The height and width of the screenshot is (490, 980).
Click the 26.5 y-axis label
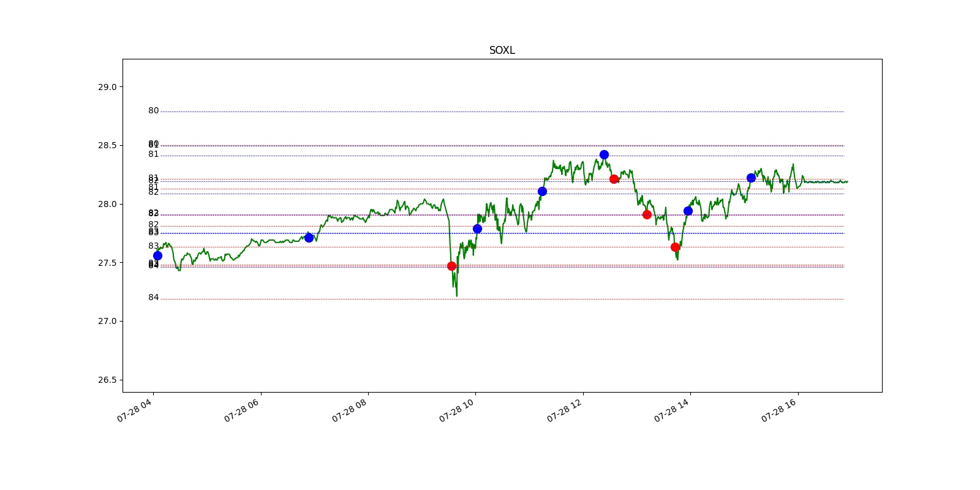pyautogui.click(x=107, y=380)
